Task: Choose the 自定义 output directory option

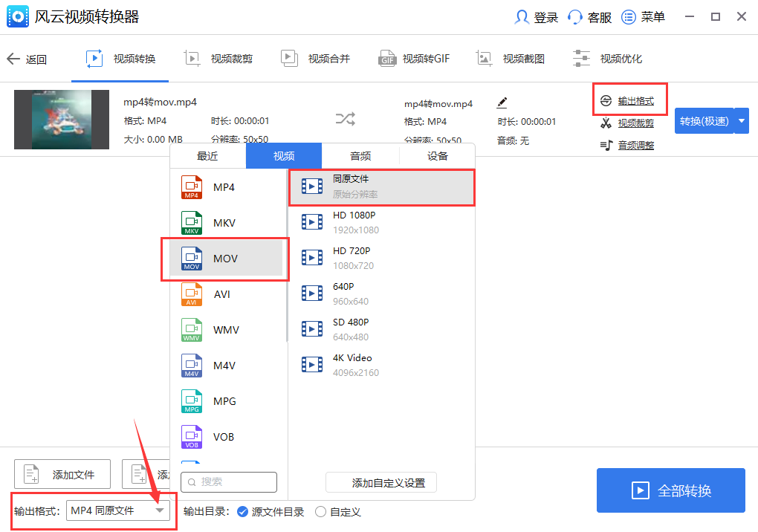Action: [x=320, y=511]
